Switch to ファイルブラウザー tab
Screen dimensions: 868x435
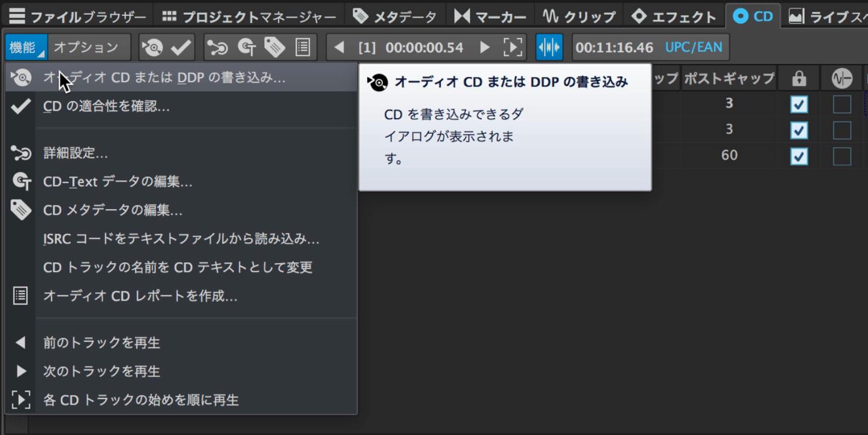click(77, 16)
